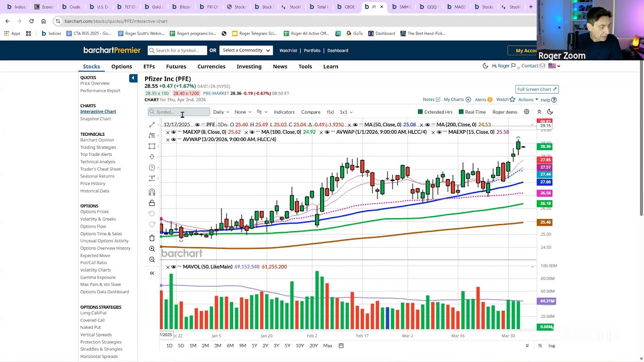Click the Compare button
644x362 pixels.
point(311,112)
